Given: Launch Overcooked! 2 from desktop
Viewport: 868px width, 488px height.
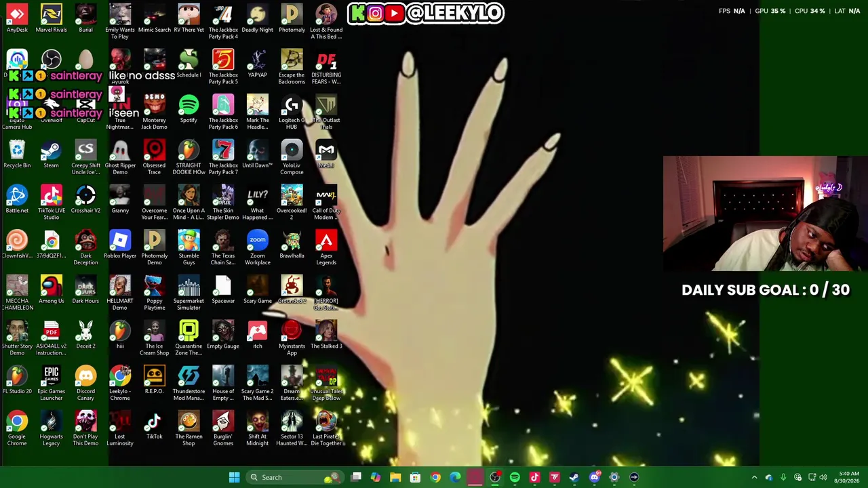Looking at the screenshot, I should [292, 203].
